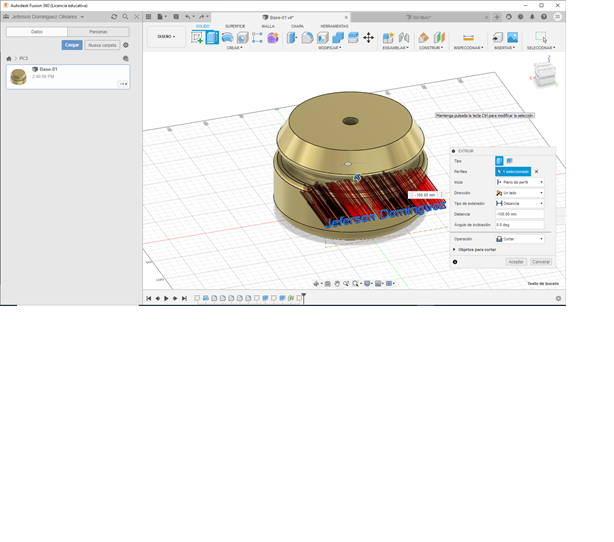This screenshot has height=542, width=614.
Task: Click the New Component icon
Action: tap(388, 38)
